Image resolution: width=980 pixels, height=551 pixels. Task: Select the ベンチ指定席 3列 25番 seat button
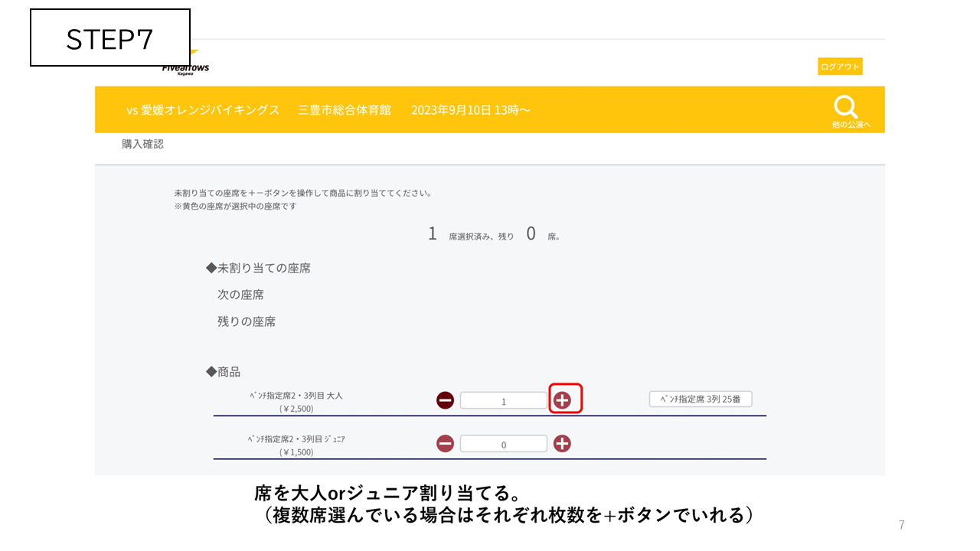701,399
